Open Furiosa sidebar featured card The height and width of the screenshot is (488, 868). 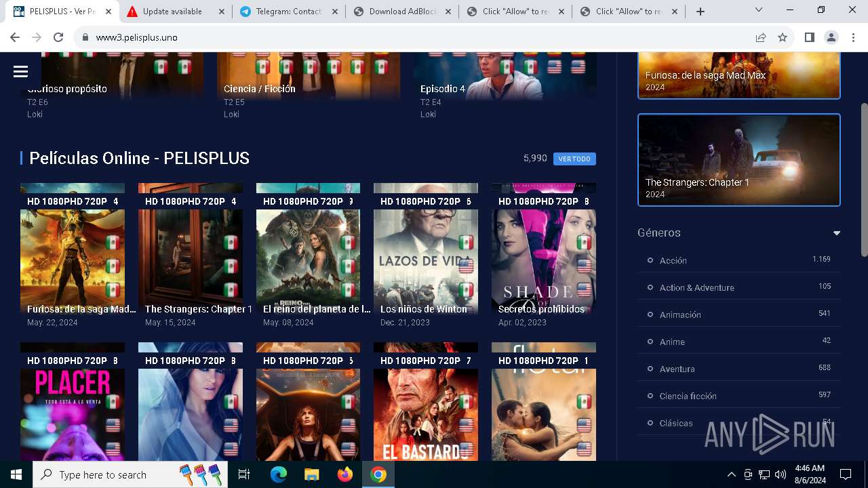click(739, 75)
